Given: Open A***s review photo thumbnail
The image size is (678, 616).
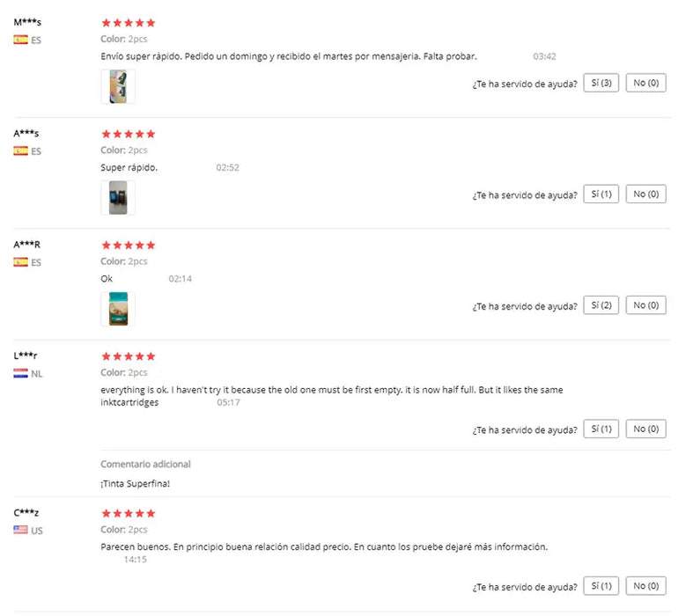Looking at the screenshot, I should point(118,198).
